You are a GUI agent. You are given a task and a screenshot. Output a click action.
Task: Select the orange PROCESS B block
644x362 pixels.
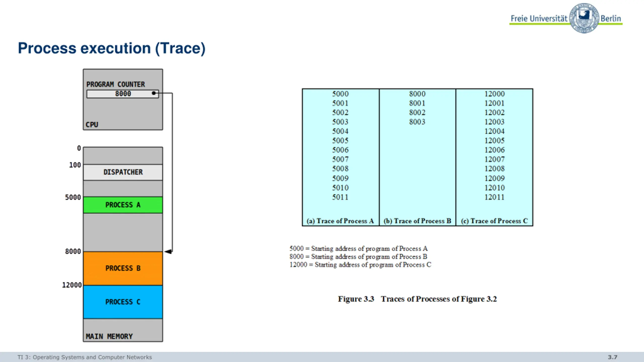(123, 268)
